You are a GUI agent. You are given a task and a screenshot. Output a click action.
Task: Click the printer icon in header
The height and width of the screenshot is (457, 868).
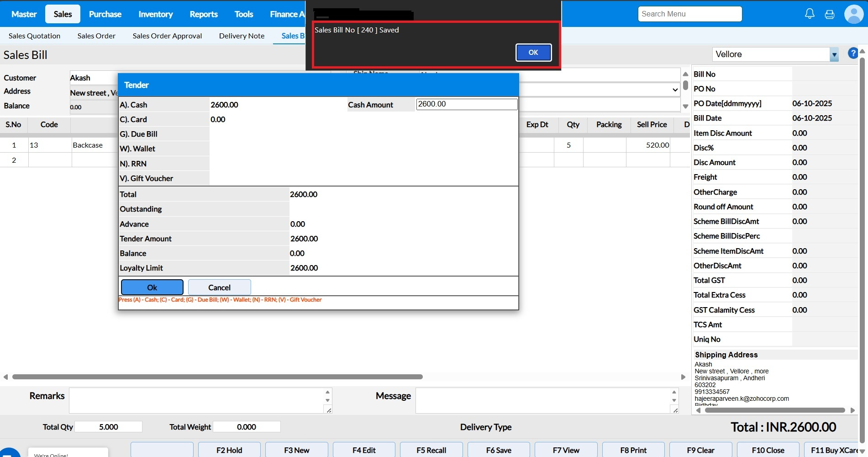(x=830, y=14)
